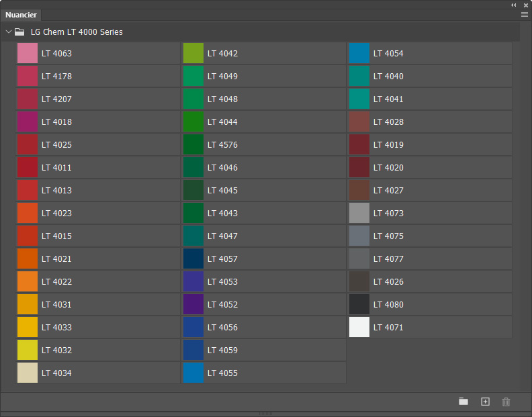
Task: Pick the LT 4041 swatch
Action: point(359,99)
